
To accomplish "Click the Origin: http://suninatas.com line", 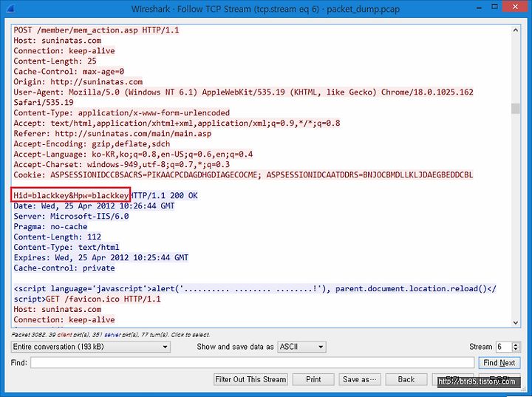I will tap(78, 82).
